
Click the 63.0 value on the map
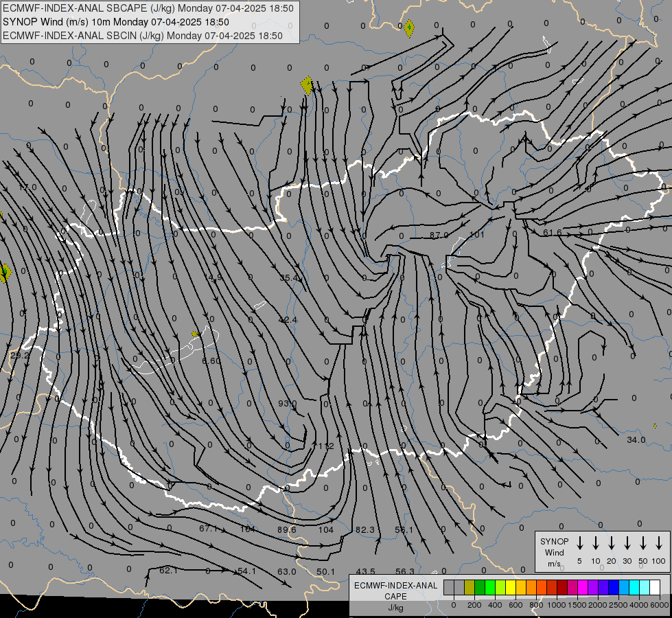click(x=287, y=572)
